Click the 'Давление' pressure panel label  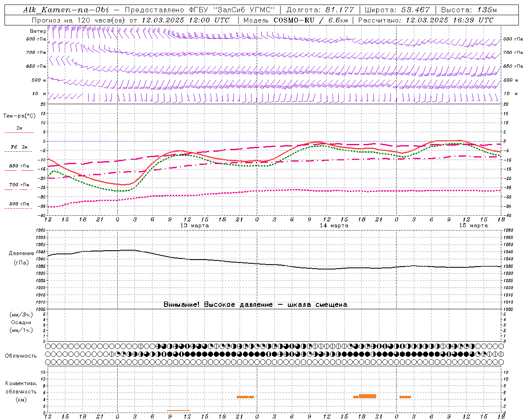point(21,253)
